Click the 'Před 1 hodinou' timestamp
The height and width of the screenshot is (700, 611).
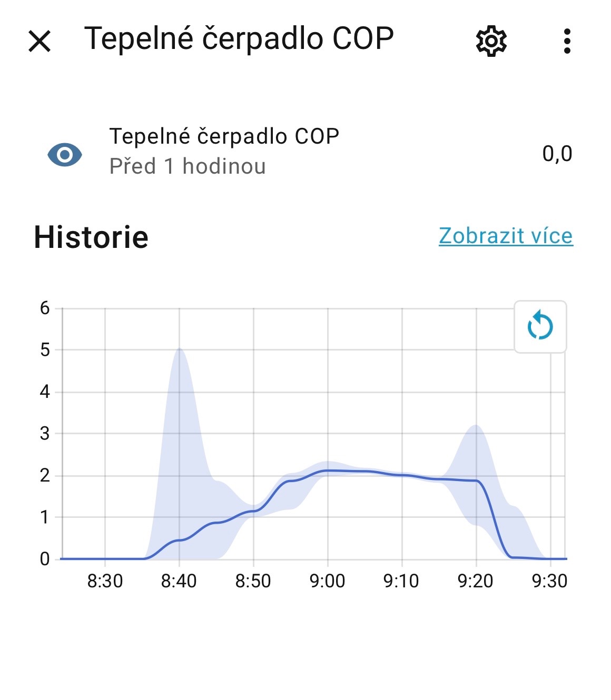[188, 166]
